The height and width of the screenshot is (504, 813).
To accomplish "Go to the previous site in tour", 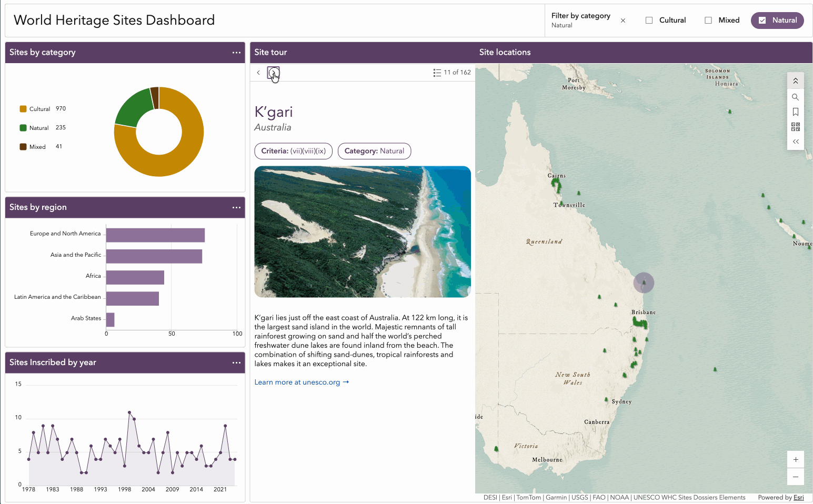I will click(x=258, y=73).
